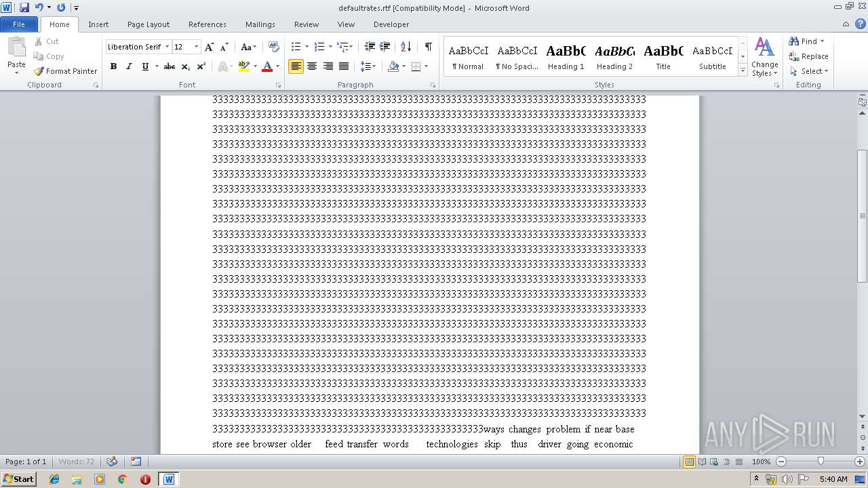Shrink font size with the smaller A icon
Viewport: 868px width, 488px height.
pyautogui.click(x=224, y=47)
